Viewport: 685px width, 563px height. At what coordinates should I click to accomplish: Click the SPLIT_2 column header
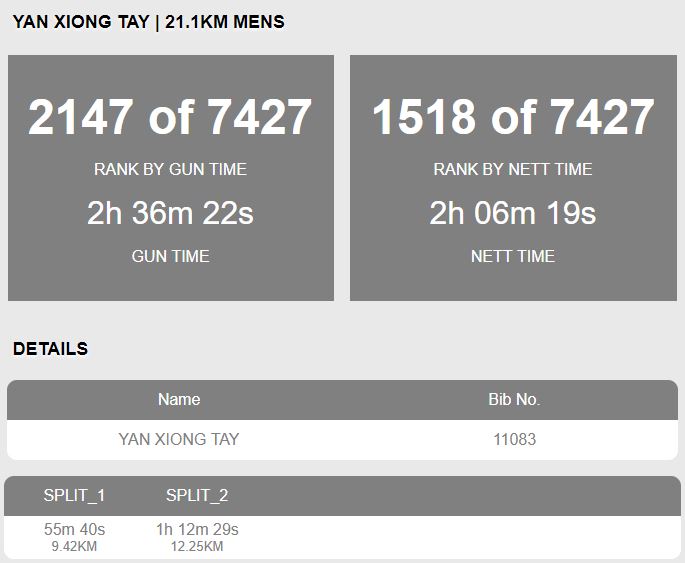(197, 495)
